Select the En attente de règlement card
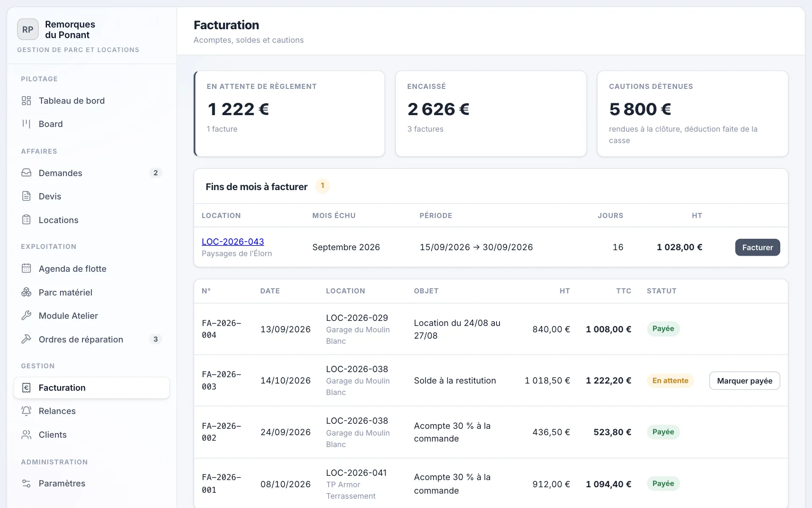The width and height of the screenshot is (812, 508). [289, 114]
